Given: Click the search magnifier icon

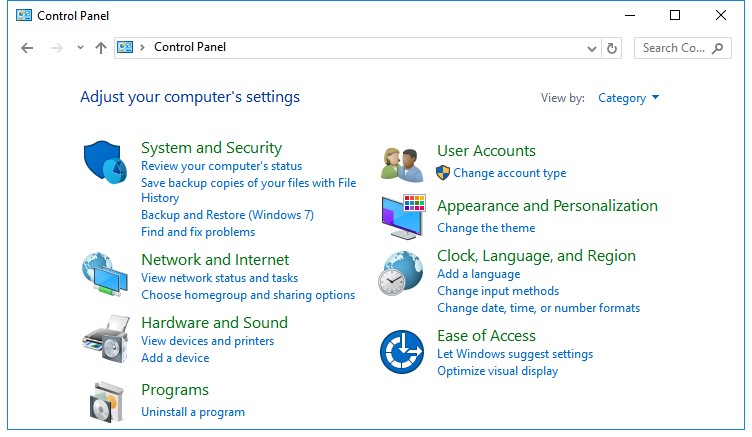Looking at the screenshot, I should coord(717,48).
